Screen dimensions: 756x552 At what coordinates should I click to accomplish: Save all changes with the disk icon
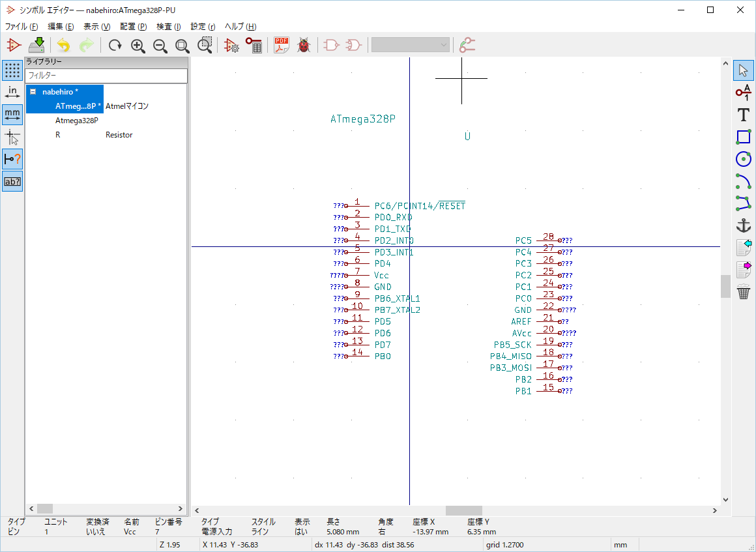(x=36, y=46)
